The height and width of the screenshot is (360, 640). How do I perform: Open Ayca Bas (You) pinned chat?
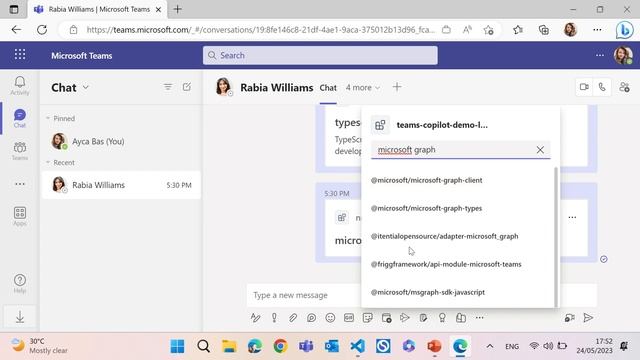[121, 141]
